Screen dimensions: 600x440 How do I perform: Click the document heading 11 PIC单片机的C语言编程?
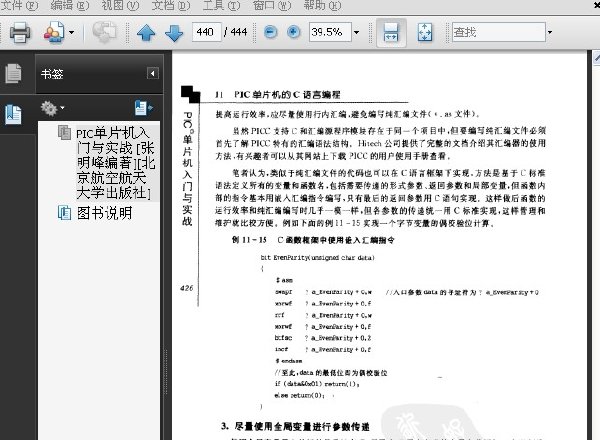[x=278, y=95]
